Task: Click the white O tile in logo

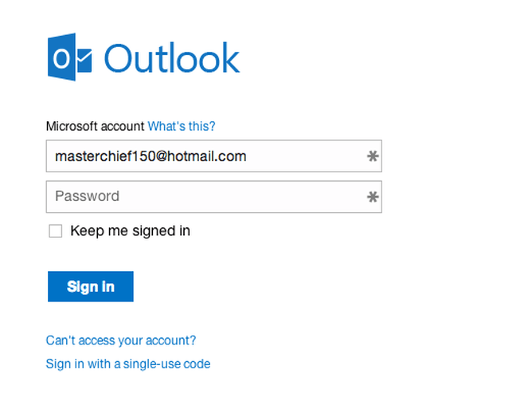Action: (61, 57)
